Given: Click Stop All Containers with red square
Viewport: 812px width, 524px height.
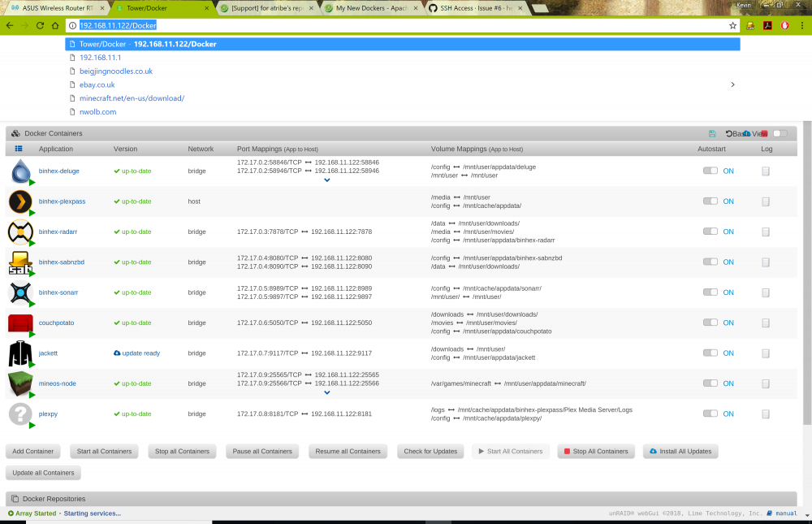Looking at the screenshot, I should 595,452.
